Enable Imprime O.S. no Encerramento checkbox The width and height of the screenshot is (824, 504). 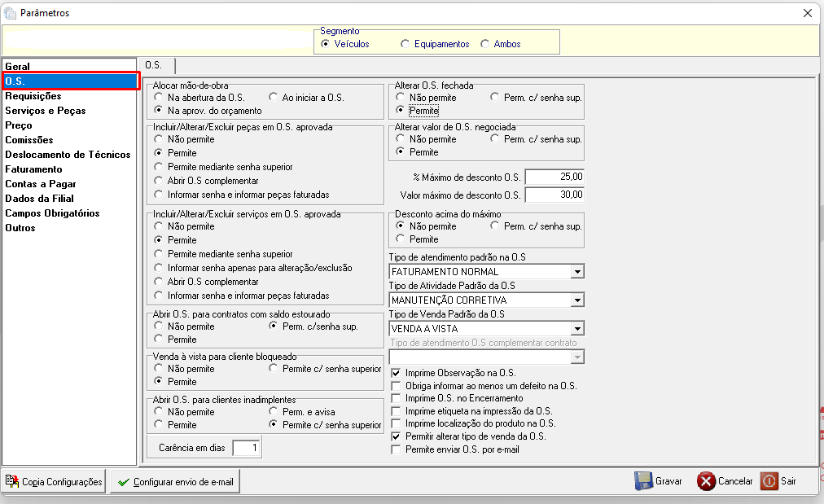[x=396, y=398]
